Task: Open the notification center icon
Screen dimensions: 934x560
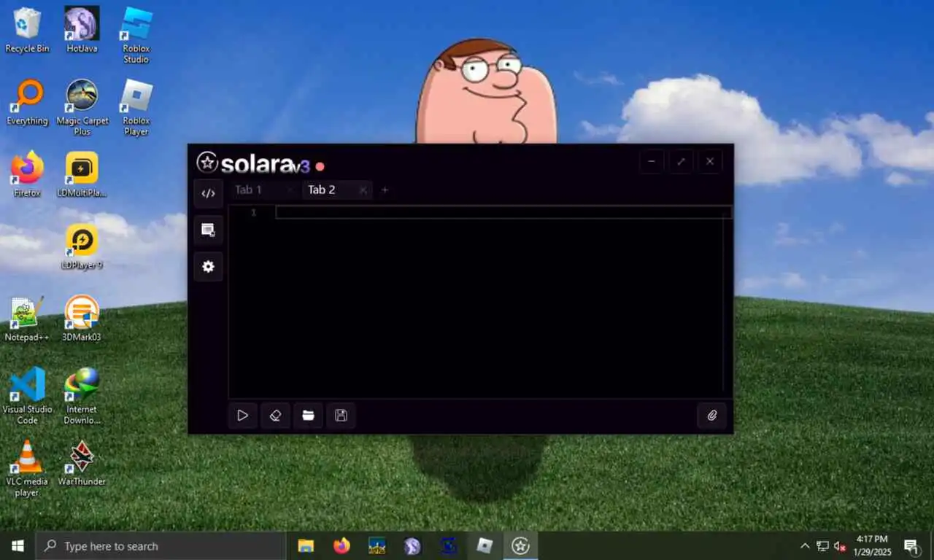Action: tap(911, 545)
